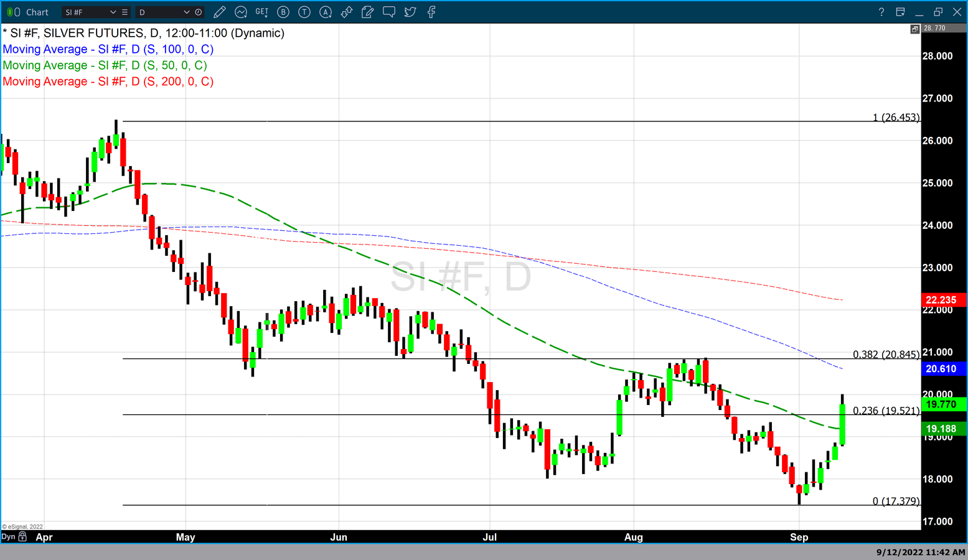
Task: Click the circled A toolbar icon
Action: coord(326,12)
